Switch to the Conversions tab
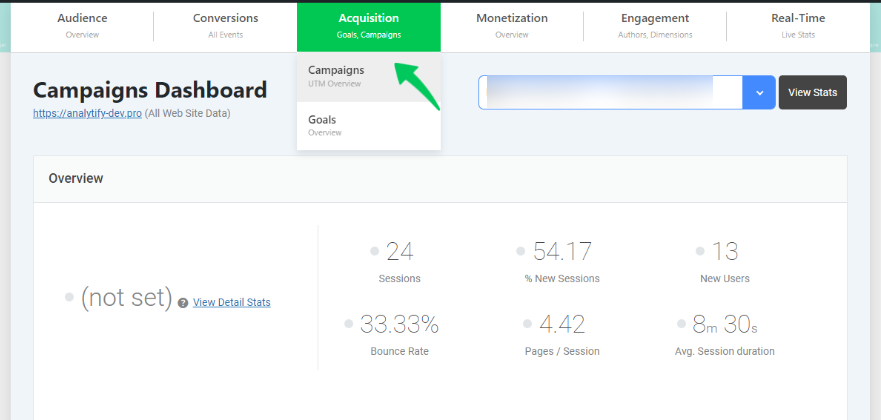 225,26
